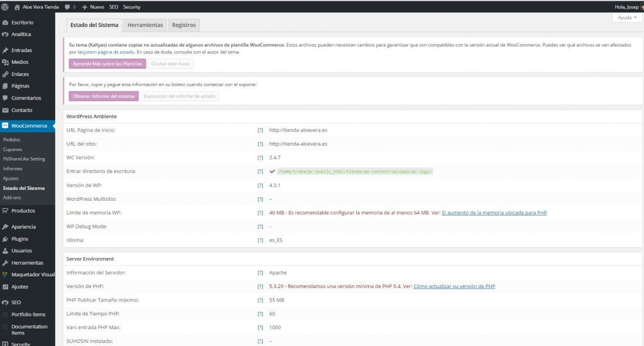Click help tooltip for Versión de WP
This screenshot has width=644, height=346.
click(x=260, y=186)
